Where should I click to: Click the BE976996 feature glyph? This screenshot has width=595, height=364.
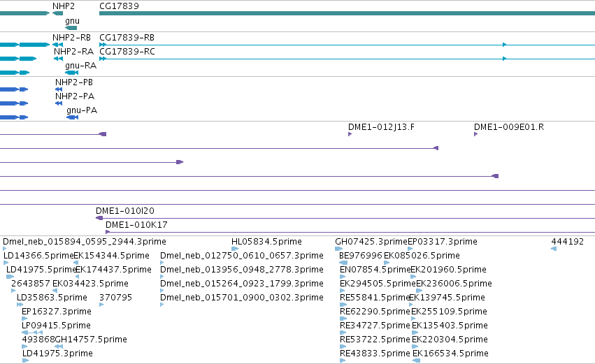[343, 263]
